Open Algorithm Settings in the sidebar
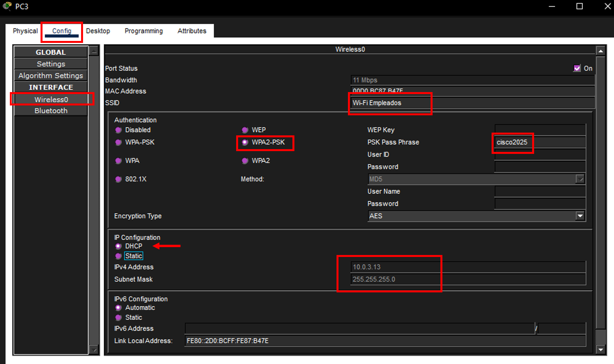 (x=51, y=76)
